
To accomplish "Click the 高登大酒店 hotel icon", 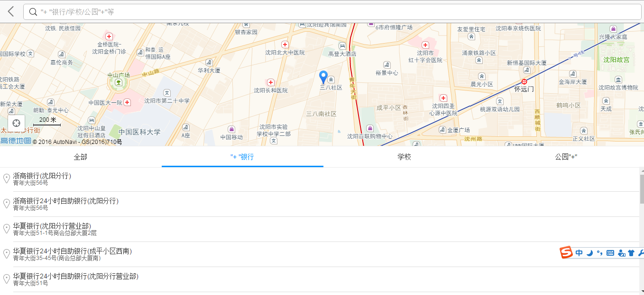I will coord(343,45).
